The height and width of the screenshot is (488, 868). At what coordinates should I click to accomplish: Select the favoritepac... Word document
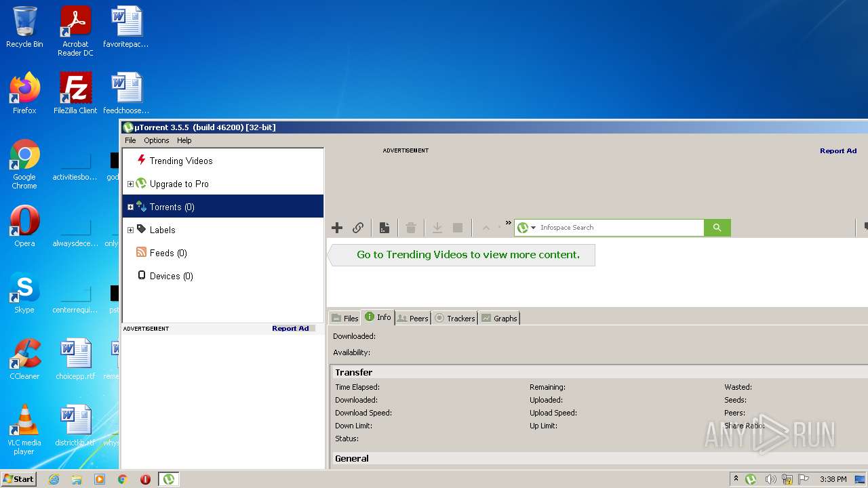126,27
